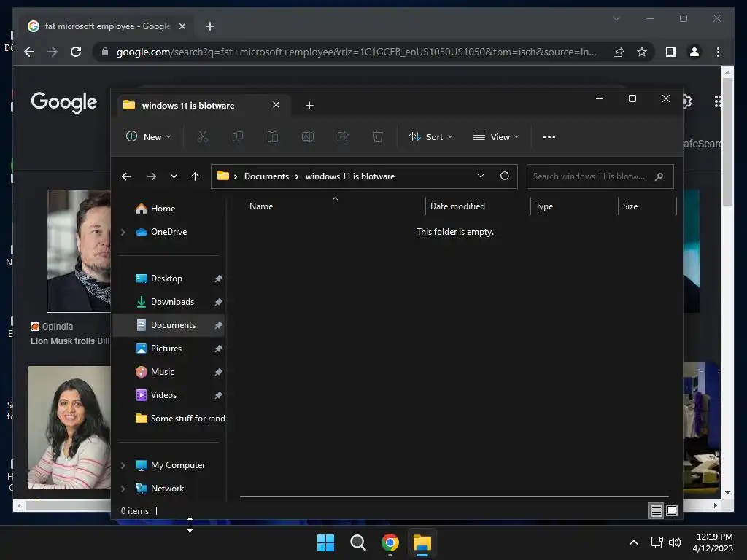Sort by Name column header
The image size is (747, 560).
tap(261, 206)
